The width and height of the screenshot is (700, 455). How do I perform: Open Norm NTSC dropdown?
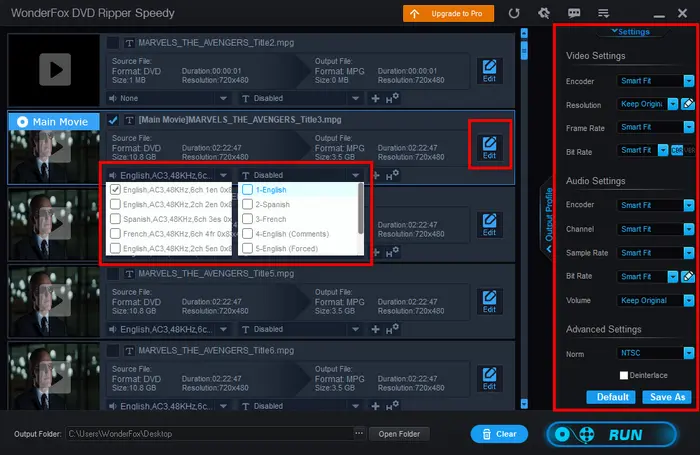coord(656,353)
